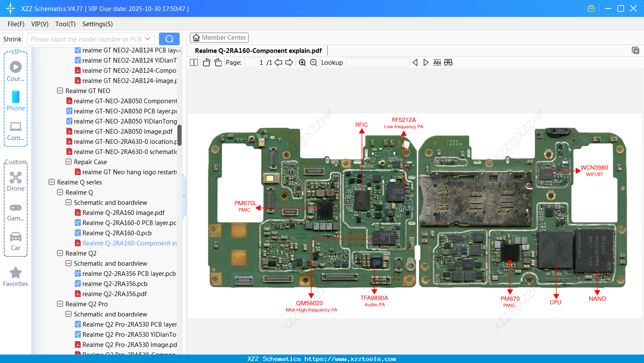Rotate the page clockwise
This screenshot has height=363, width=644.
(218, 63)
